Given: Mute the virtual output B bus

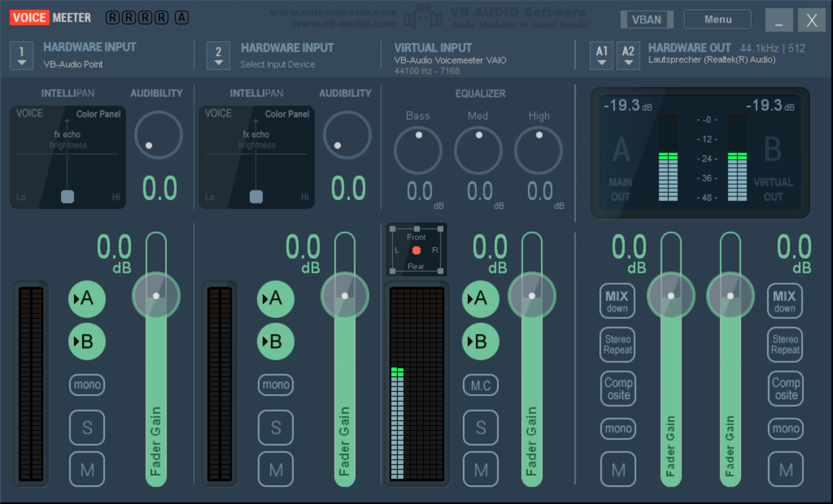Looking at the screenshot, I should [785, 469].
